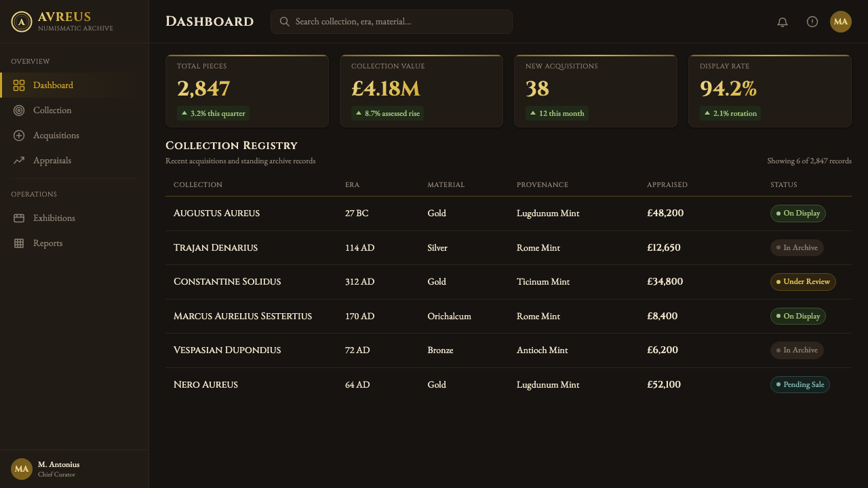Click the Acquisitions plus-circle icon
This screenshot has height=488, width=868.
point(19,136)
